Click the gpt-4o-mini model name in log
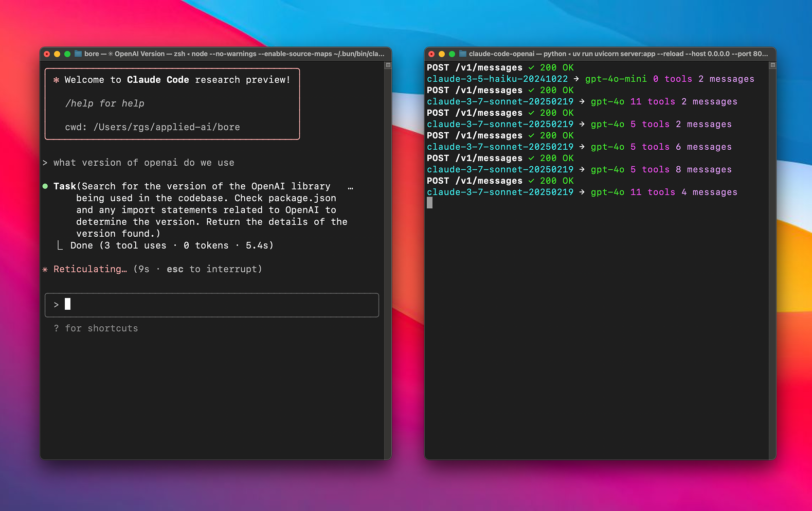The height and width of the screenshot is (511, 812). click(616, 79)
